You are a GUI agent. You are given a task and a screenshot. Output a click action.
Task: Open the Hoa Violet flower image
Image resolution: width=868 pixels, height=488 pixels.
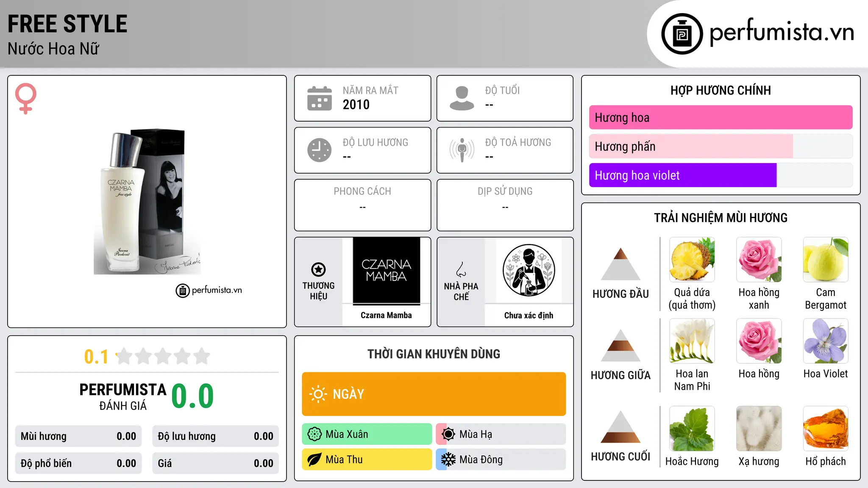coord(826,341)
